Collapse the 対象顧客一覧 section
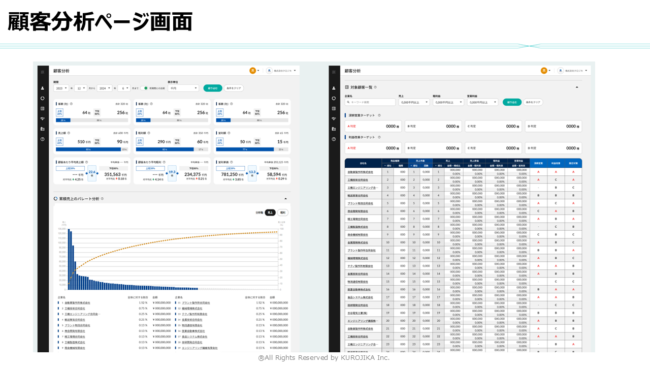The image size is (650, 366). pyautogui.click(x=577, y=87)
